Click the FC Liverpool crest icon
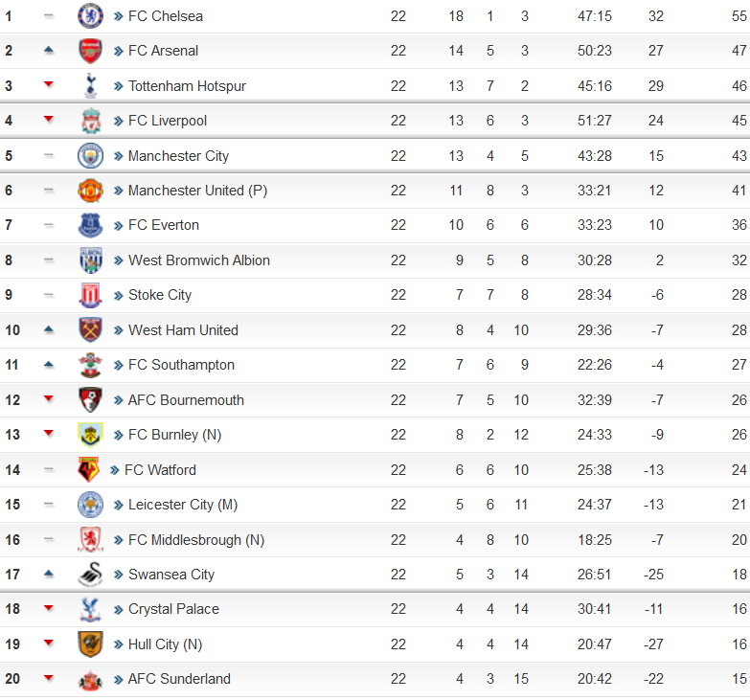 pos(90,121)
